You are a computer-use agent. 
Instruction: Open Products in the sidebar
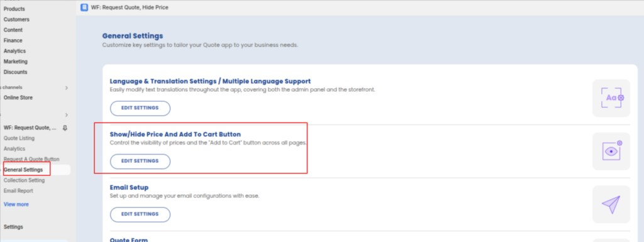click(14, 9)
